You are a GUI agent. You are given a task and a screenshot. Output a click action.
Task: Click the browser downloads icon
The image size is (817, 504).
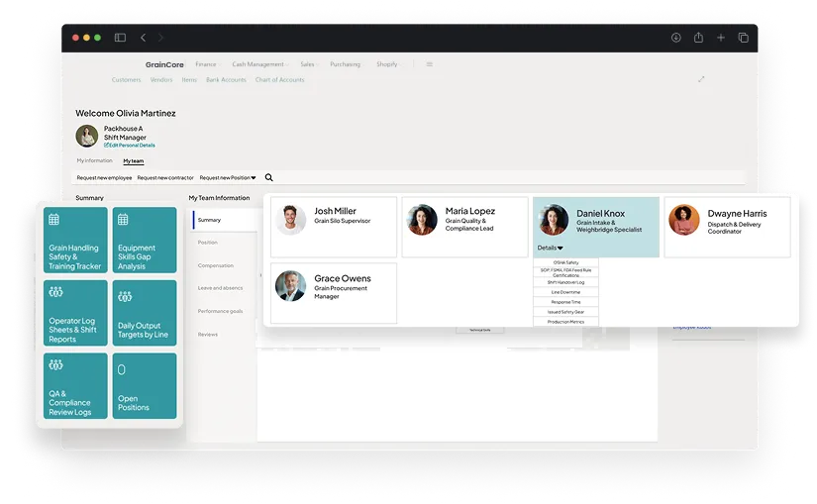(x=676, y=38)
